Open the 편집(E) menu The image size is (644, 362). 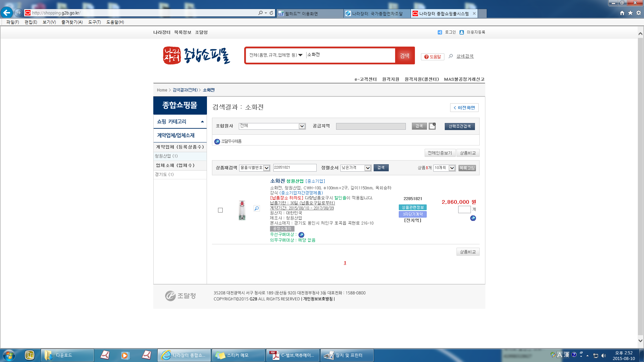pos(31,22)
